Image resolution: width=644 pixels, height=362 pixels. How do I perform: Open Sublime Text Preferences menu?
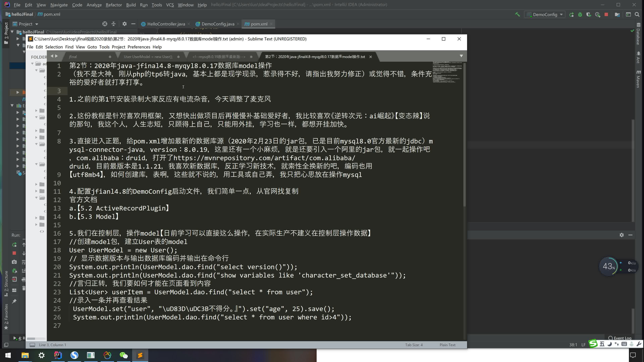click(x=139, y=47)
